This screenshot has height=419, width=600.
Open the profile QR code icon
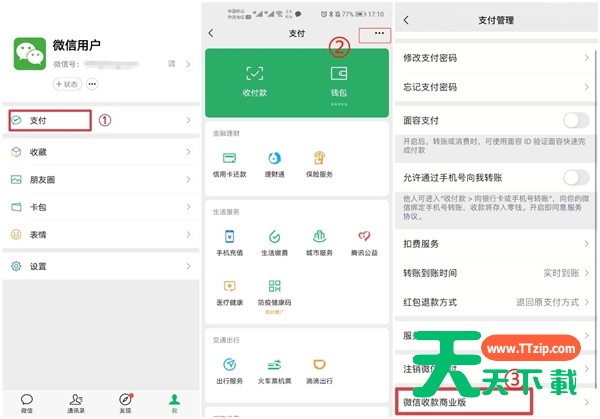click(172, 64)
